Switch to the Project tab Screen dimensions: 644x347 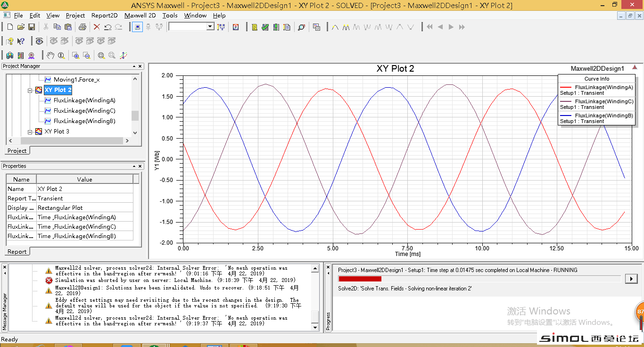[x=17, y=150]
